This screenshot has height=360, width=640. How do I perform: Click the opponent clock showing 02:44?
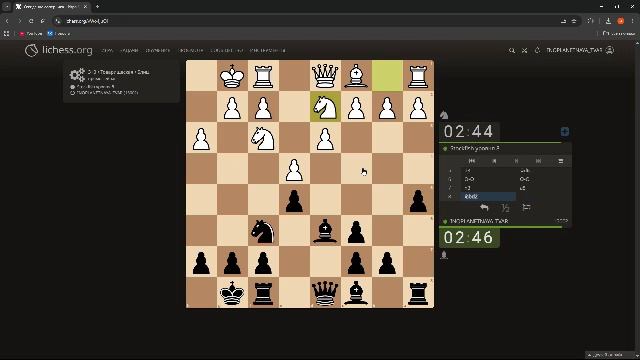pos(469,131)
